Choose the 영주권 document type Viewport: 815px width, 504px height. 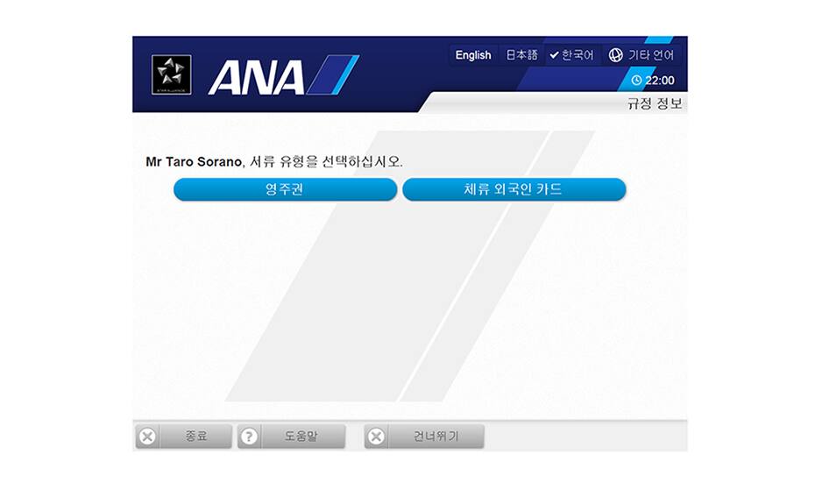click(286, 189)
